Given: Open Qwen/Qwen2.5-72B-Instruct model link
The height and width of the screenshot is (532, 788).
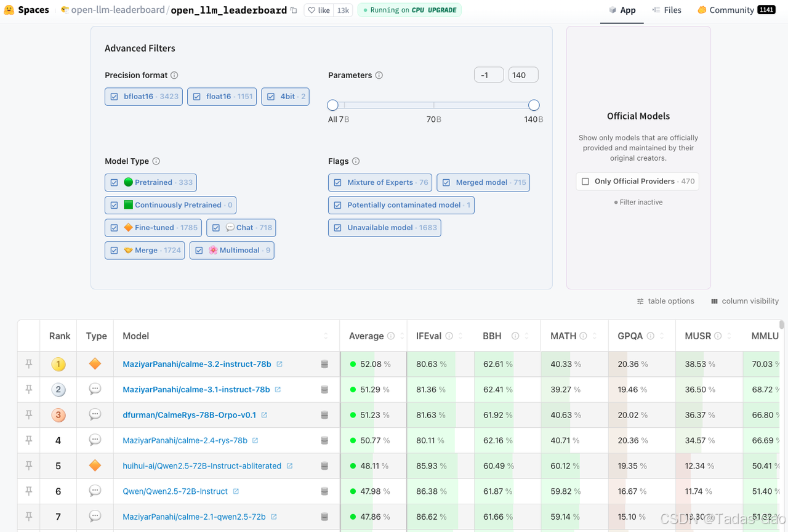Looking at the screenshot, I should point(175,491).
